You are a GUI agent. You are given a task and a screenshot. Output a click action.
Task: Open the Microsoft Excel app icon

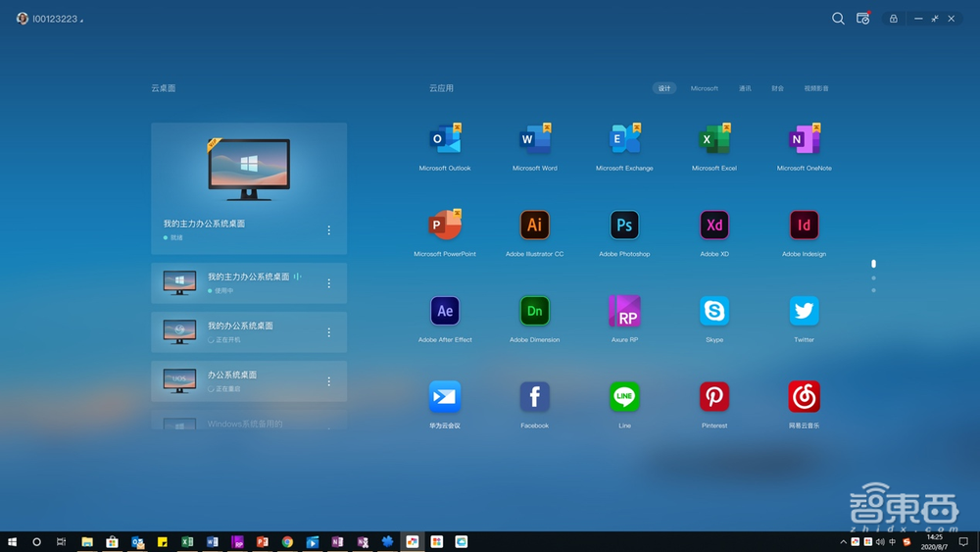[x=714, y=140]
